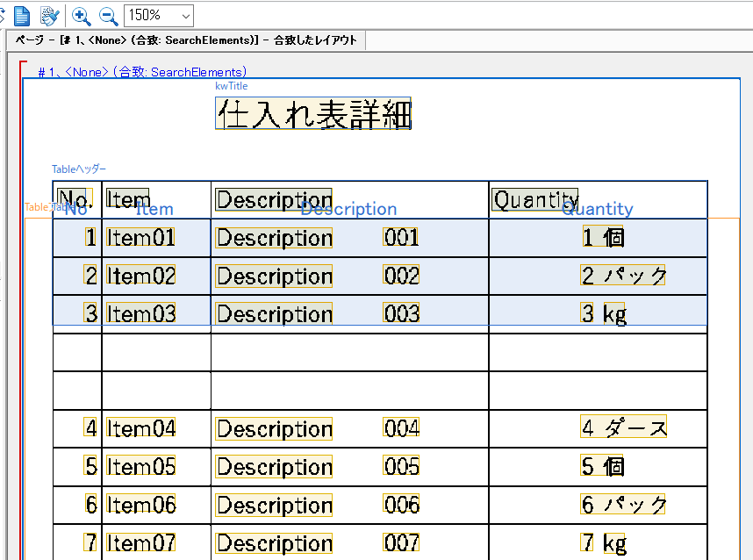This screenshot has height=560, width=753.
Task: Click the row number left of Item05
Action: point(90,466)
